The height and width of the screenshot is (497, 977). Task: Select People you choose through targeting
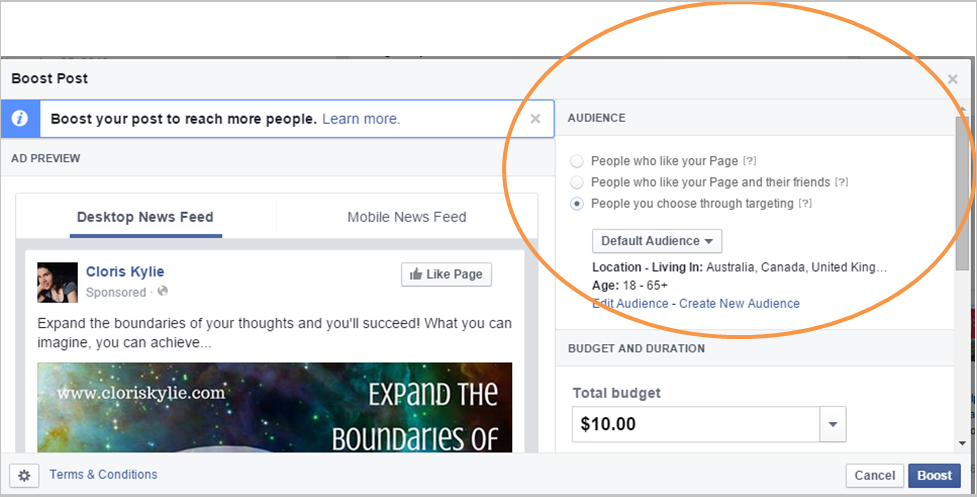pos(577,204)
